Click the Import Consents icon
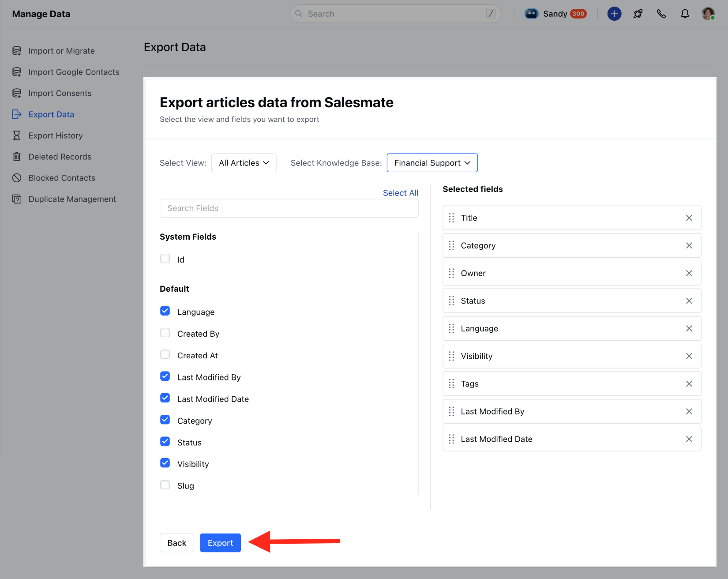728x579 pixels. pos(17,93)
